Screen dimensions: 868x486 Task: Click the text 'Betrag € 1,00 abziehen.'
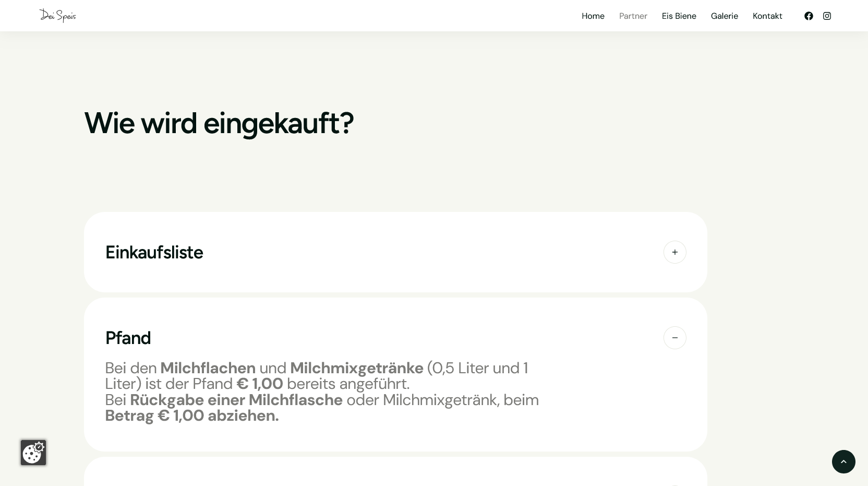click(x=192, y=416)
